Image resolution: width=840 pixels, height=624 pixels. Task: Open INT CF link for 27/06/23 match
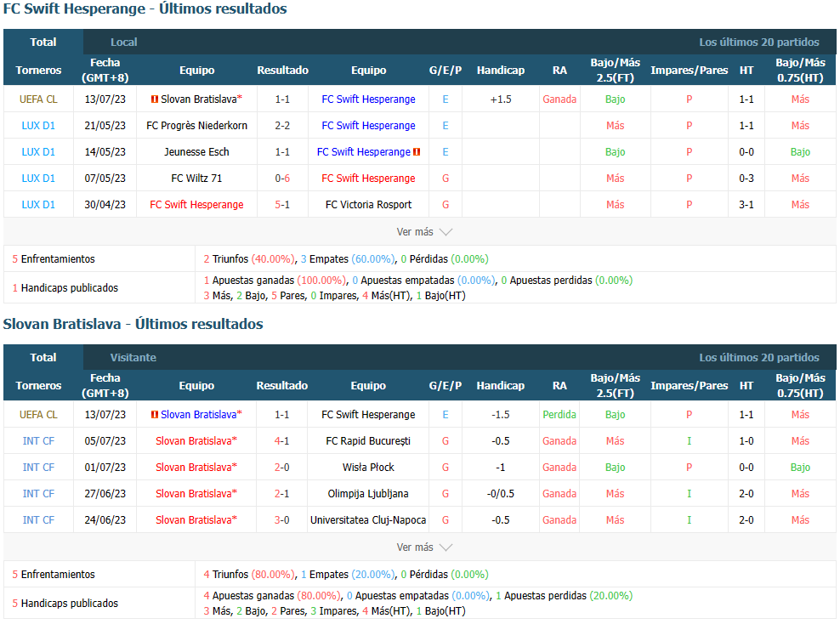tap(38, 493)
